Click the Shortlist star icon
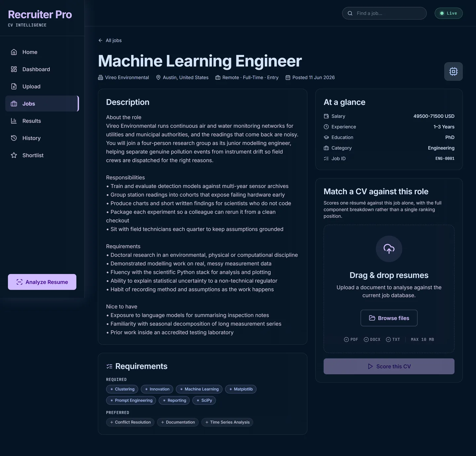476x456 pixels. 14,155
